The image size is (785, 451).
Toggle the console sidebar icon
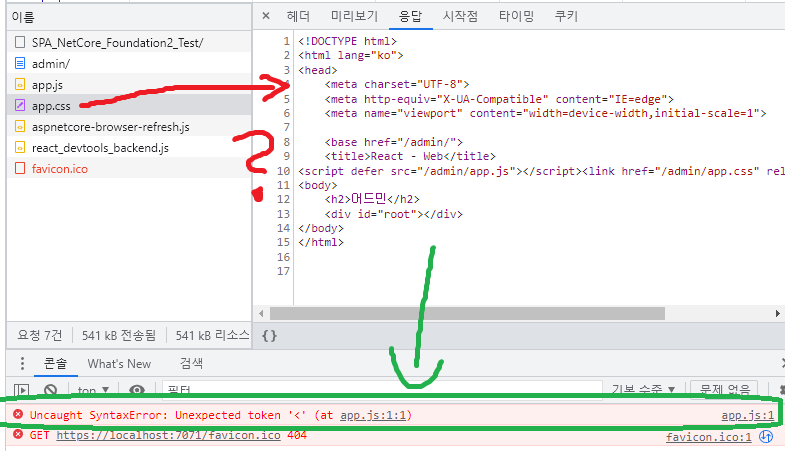coord(22,389)
